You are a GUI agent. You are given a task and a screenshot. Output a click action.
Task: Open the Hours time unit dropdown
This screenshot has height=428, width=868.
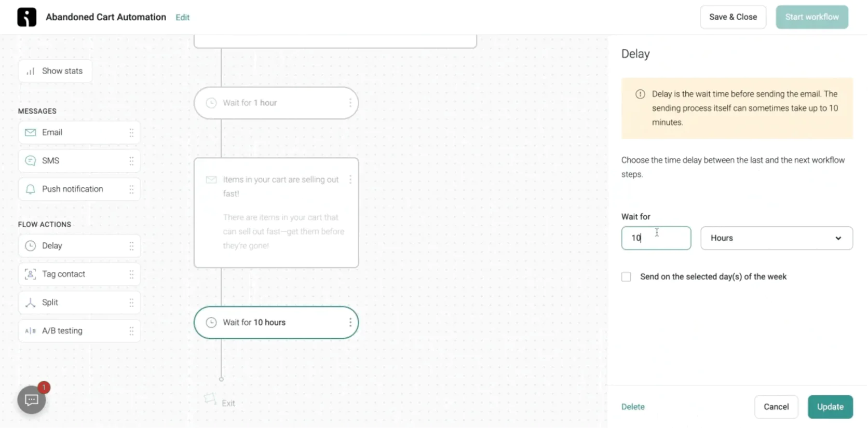click(776, 238)
